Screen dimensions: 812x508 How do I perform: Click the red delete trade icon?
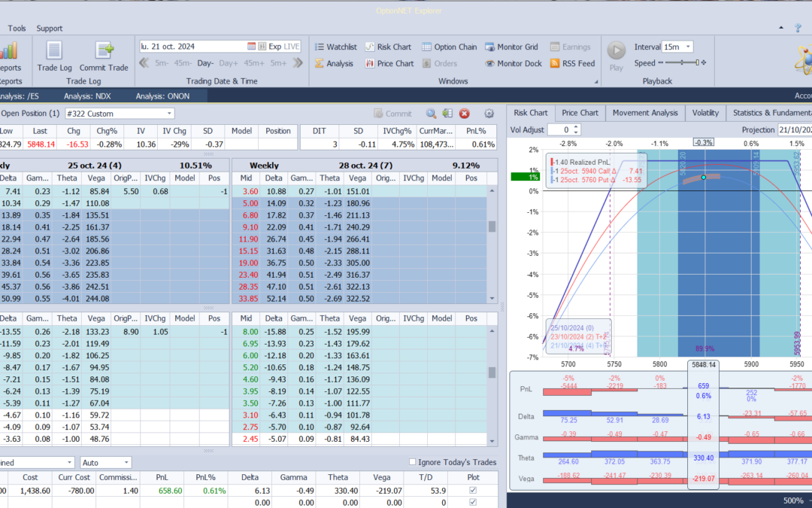[x=465, y=114]
